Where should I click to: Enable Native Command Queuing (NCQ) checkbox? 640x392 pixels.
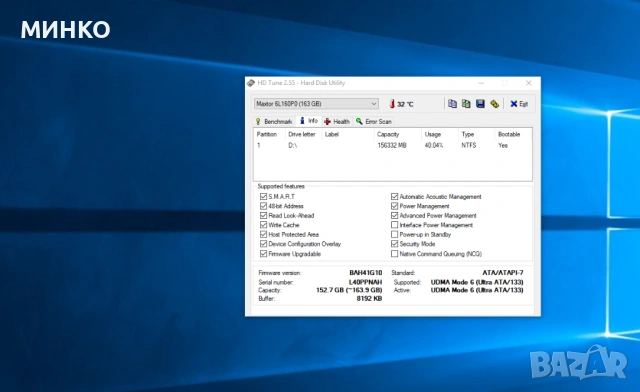tap(394, 254)
